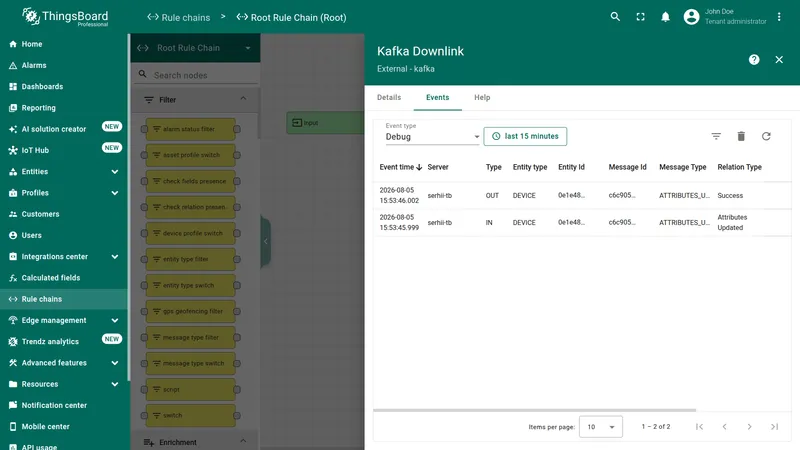Viewport: 800px width, 450px height.
Task: Go to next events page
Action: click(x=749, y=427)
